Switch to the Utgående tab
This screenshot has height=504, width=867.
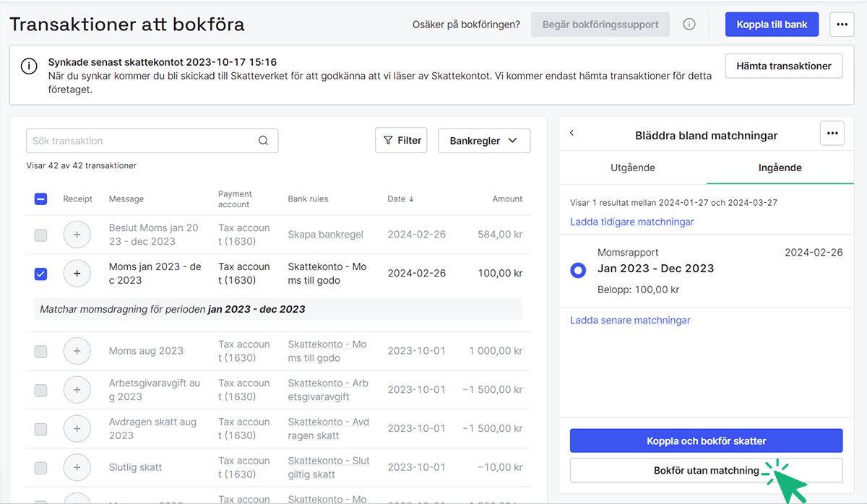(632, 167)
